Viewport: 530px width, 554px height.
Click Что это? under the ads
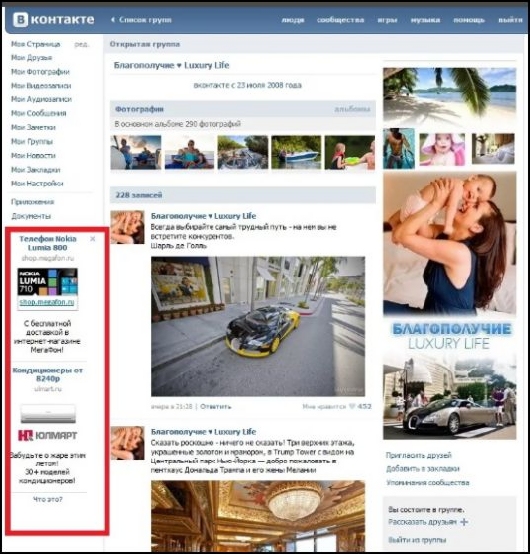48,499
